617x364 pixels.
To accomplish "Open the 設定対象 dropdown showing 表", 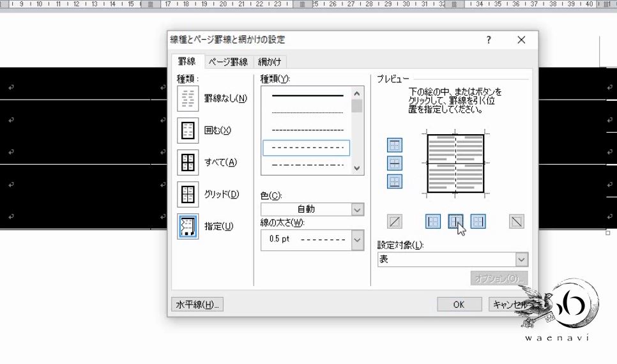I will click(453, 259).
